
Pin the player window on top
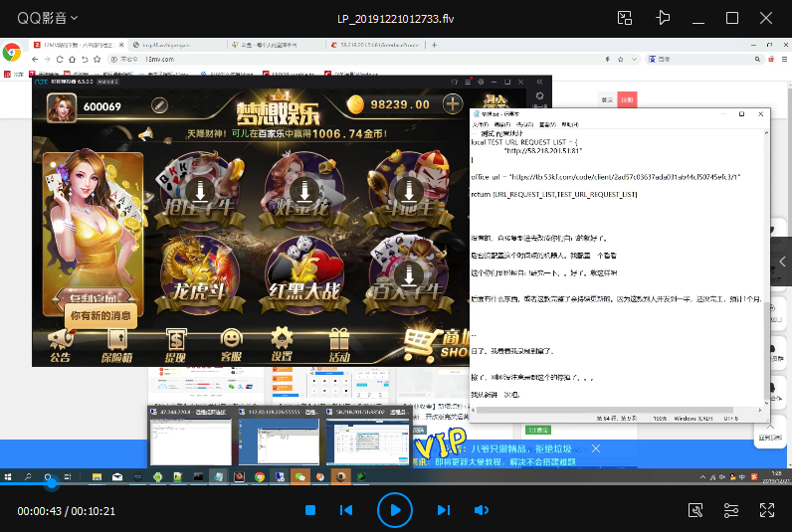[663, 18]
